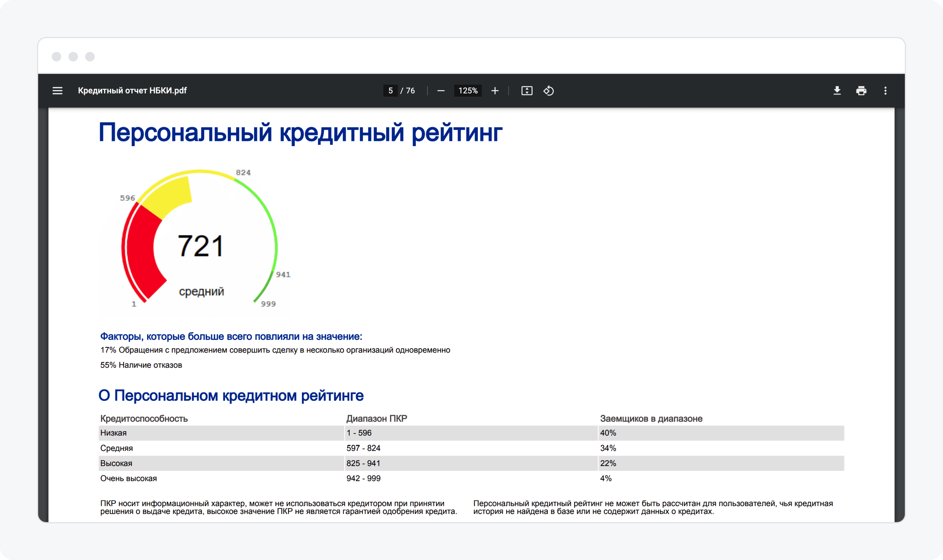This screenshot has width=943, height=560.
Task: Click the Диапазон ПКР column header
Action: point(376,419)
